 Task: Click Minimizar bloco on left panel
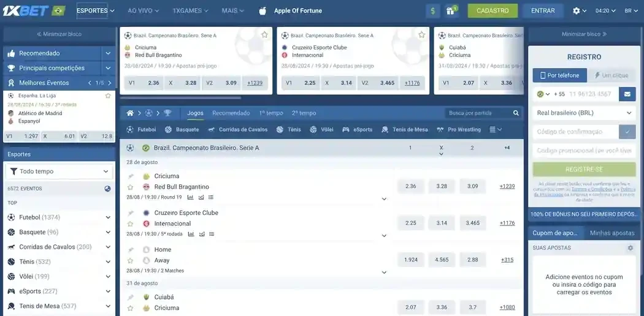(59, 34)
